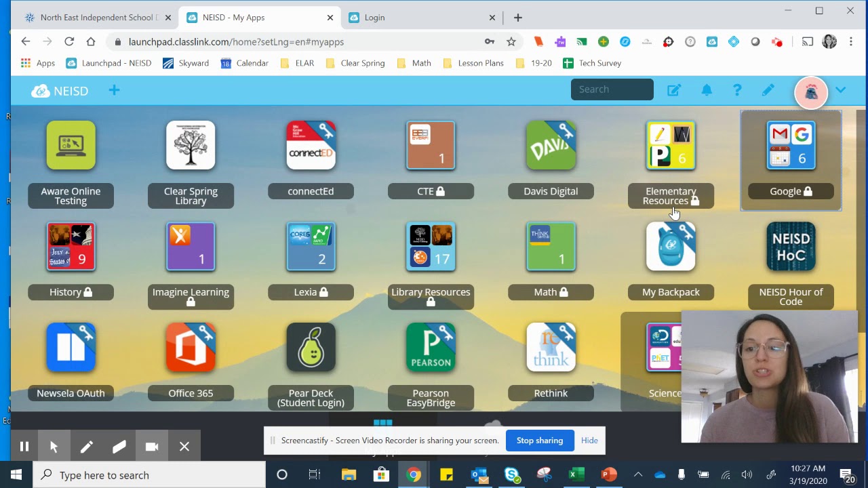This screenshot has height=488, width=868.
Task: Select the Screencastify eraser tool
Action: (x=119, y=447)
